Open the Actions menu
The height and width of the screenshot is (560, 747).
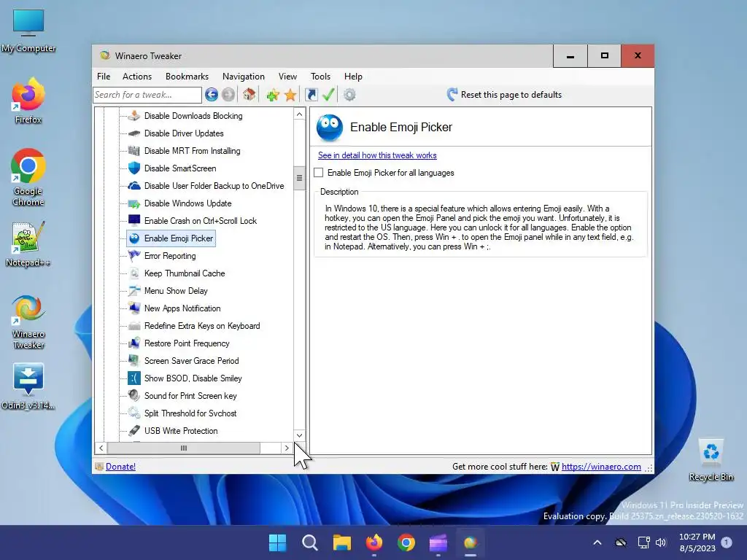pos(136,76)
